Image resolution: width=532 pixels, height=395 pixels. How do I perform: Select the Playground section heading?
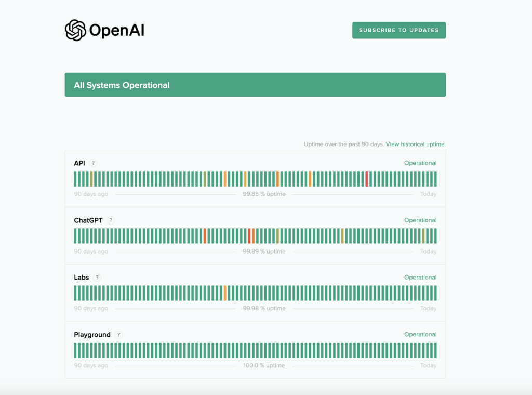pos(92,334)
